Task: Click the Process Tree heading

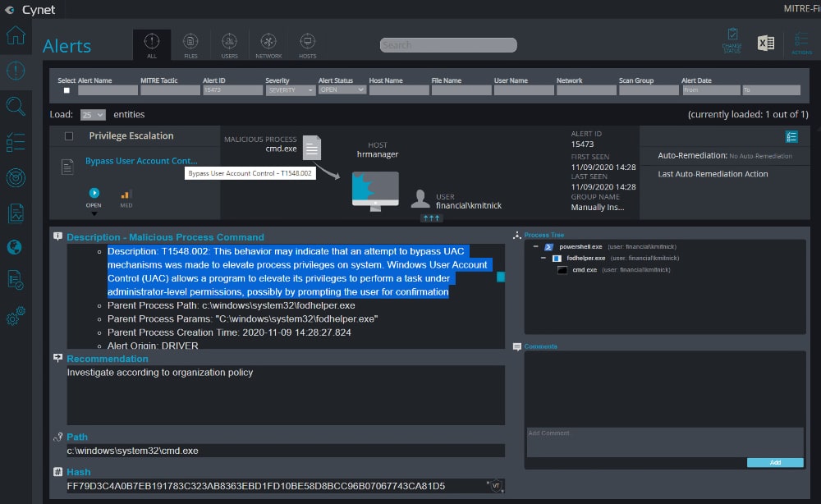Action: point(544,235)
